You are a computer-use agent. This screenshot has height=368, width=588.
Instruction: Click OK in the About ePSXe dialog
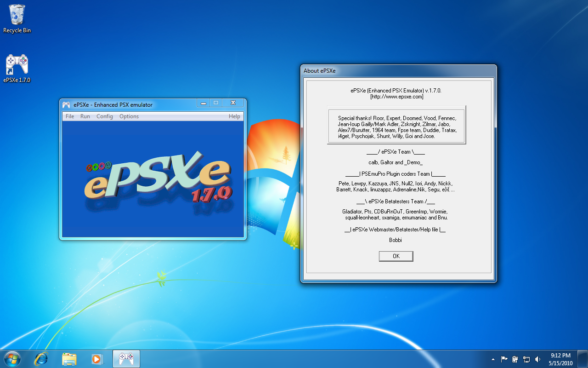click(396, 256)
